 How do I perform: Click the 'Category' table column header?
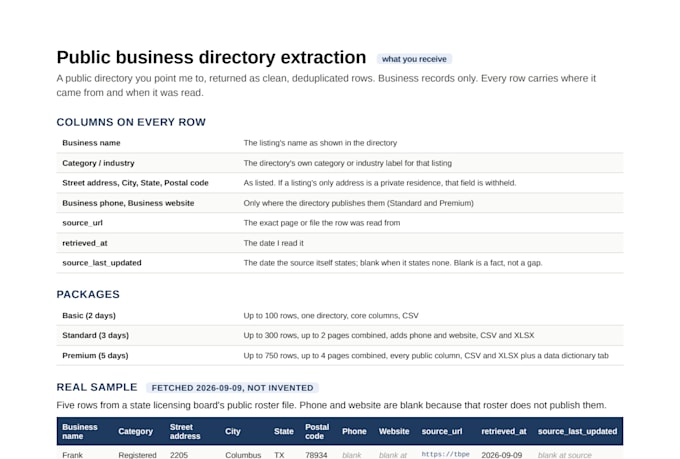tap(135, 432)
